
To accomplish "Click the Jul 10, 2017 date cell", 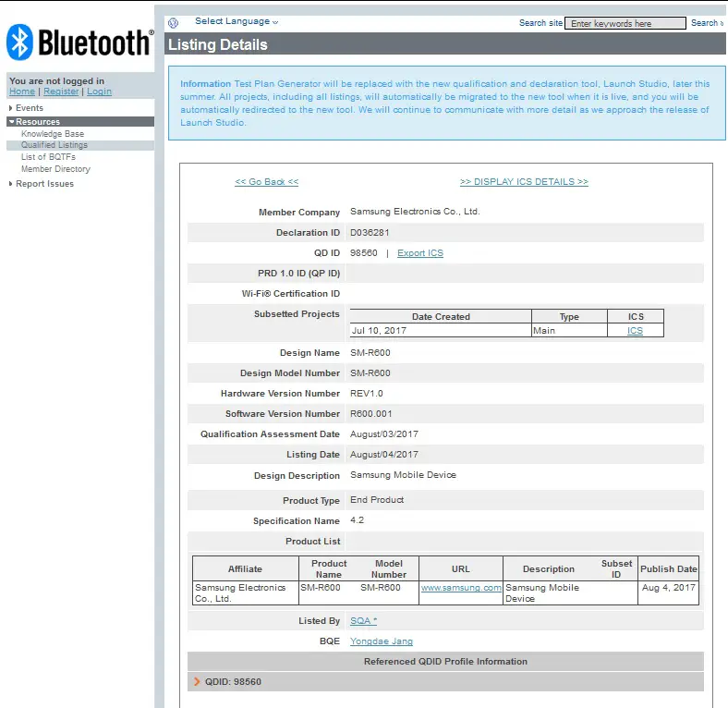I will (x=440, y=330).
